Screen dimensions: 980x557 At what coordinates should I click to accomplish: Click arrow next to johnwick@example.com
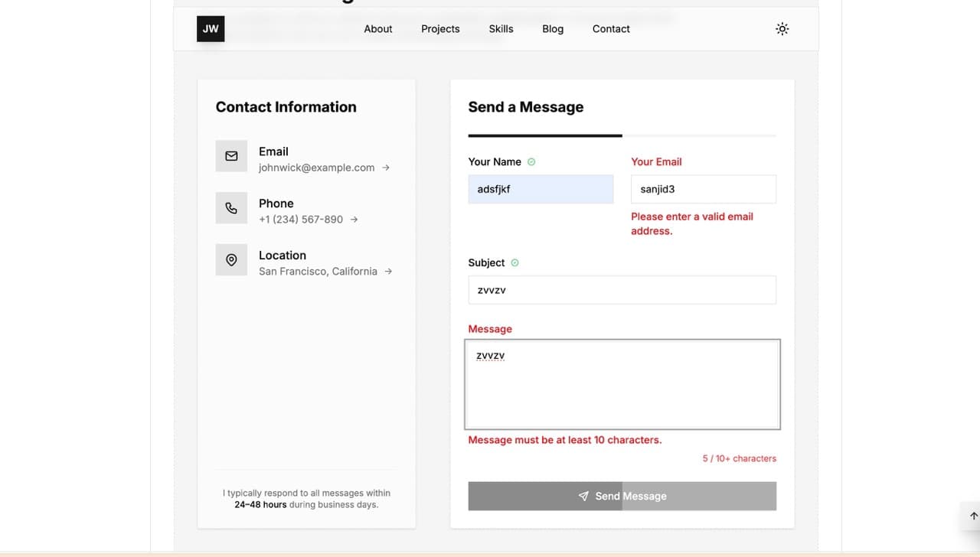386,168
